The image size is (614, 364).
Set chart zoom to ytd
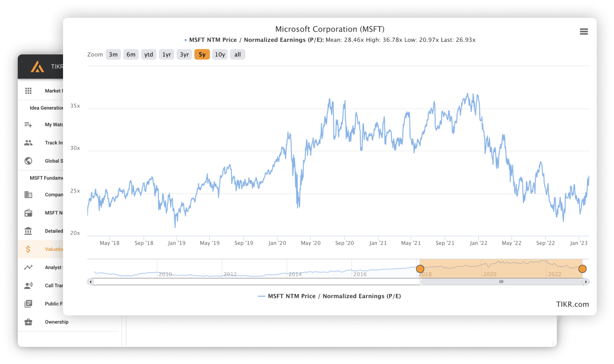point(149,54)
